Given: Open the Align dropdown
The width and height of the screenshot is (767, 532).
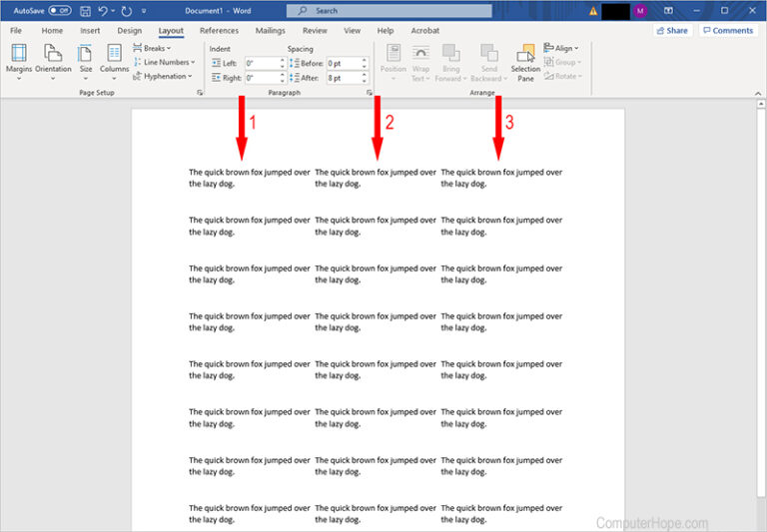Looking at the screenshot, I should coord(561,48).
